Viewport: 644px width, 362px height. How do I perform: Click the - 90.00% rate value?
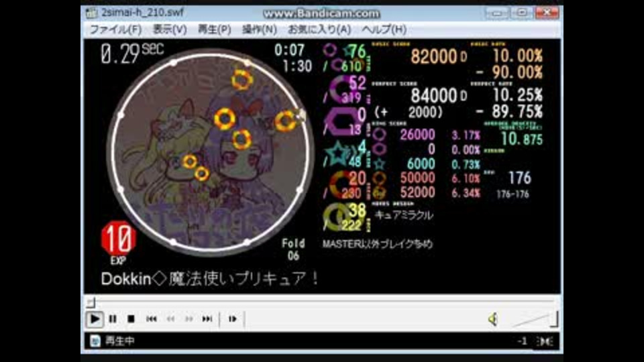509,72
